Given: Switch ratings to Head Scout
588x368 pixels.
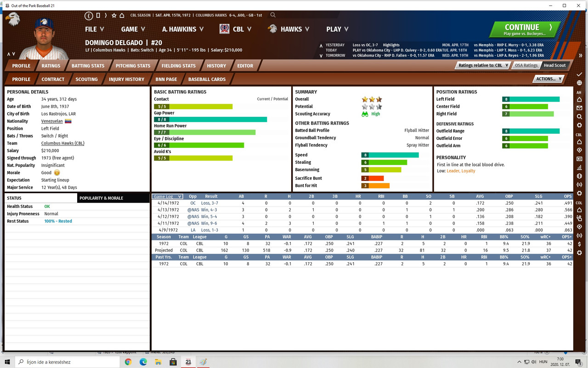Looking at the screenshot, I should (554, 65).
